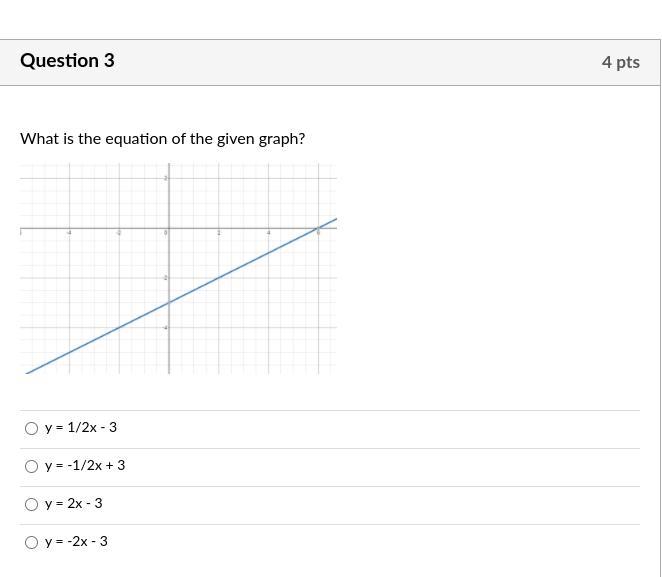Click the blue line where it crosses the y-axis
Screen dimensions: 662x577
pos(169,303)
